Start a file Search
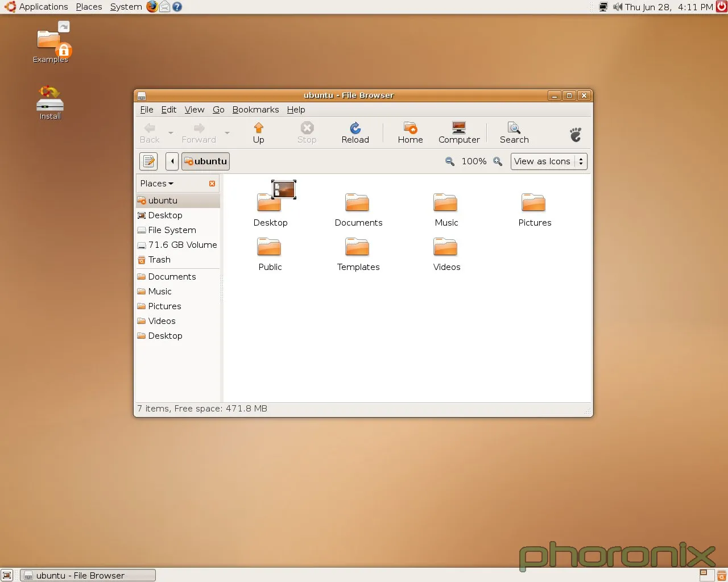 point(514,133)
